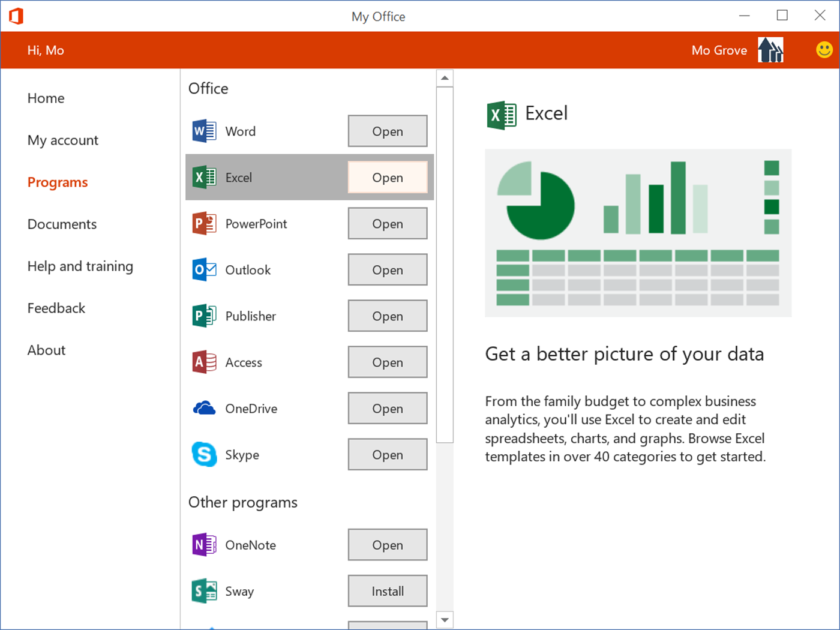Select the PowerPoint row label

256,223
